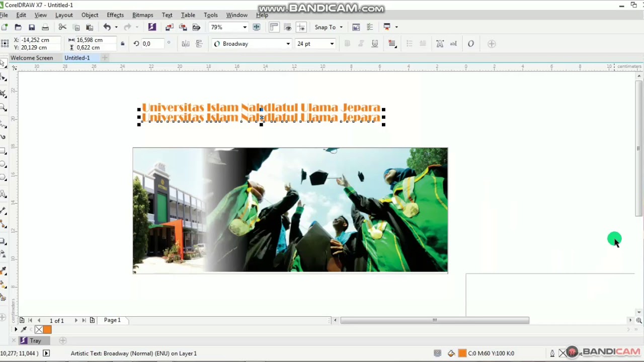Toggle the lock ratio padlock

tap(122, 44)
